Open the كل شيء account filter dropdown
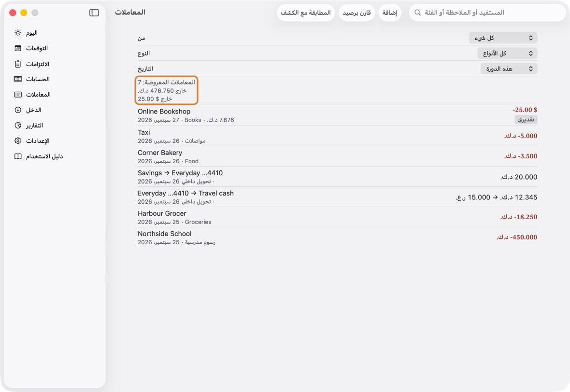The width and height of the screenshot is (570, 392). pyautogui.click(x=503, y=38)
